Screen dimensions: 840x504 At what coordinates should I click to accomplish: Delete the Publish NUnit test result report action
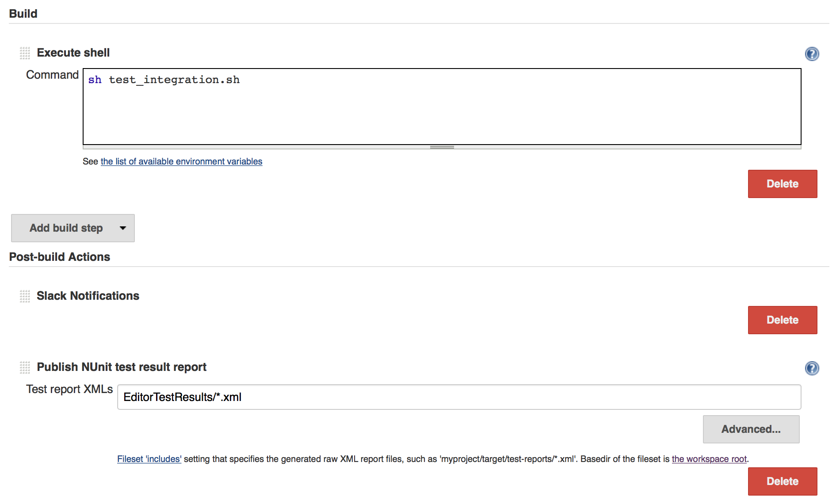[782, 481]
